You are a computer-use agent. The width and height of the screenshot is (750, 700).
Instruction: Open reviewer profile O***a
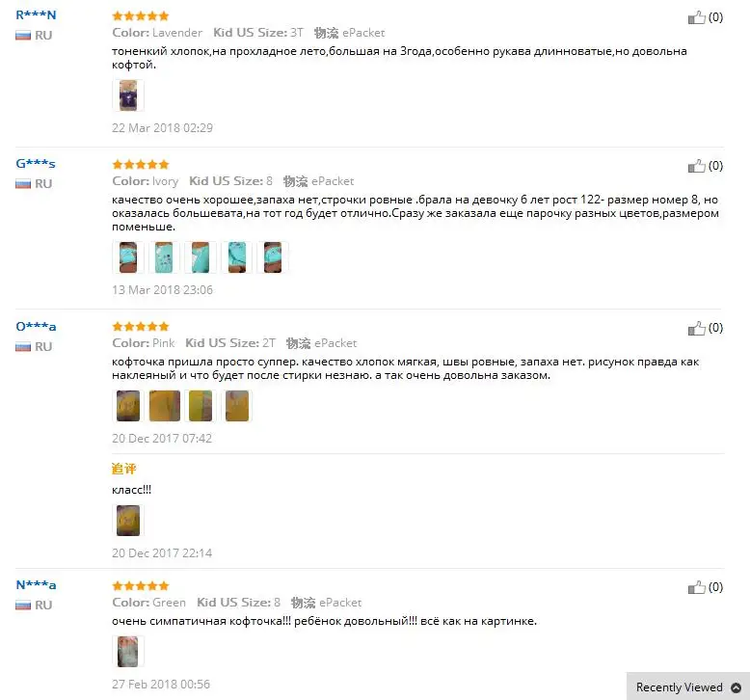point(36,326)
